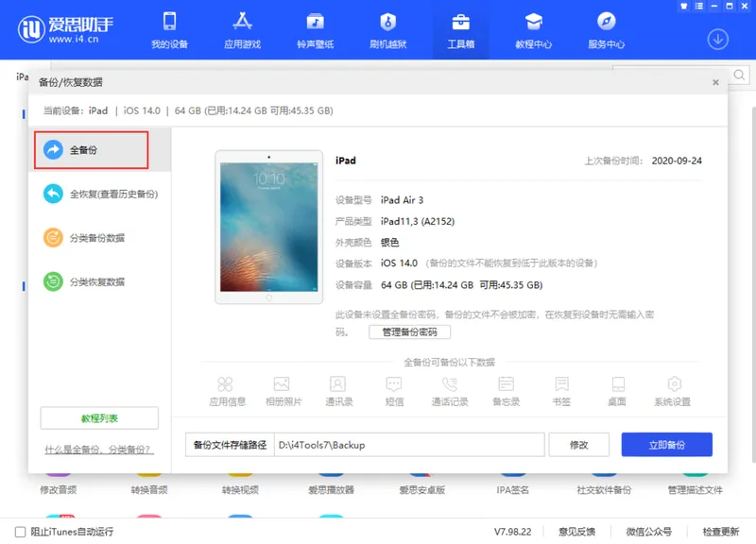Screen dimensions: 756x544
Task: Open the 应用游戏 section
Action: click(242, 30)
